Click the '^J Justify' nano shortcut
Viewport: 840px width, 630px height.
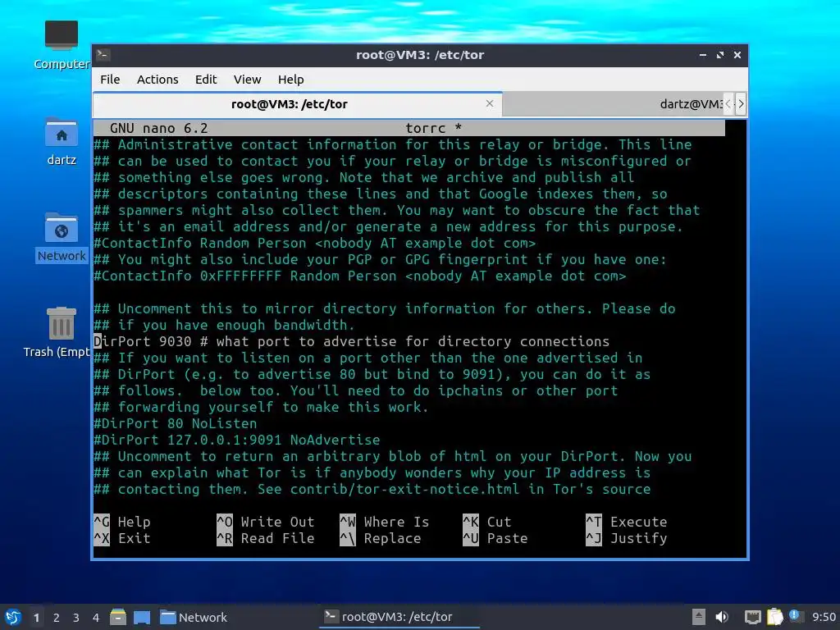pos(627,538)
